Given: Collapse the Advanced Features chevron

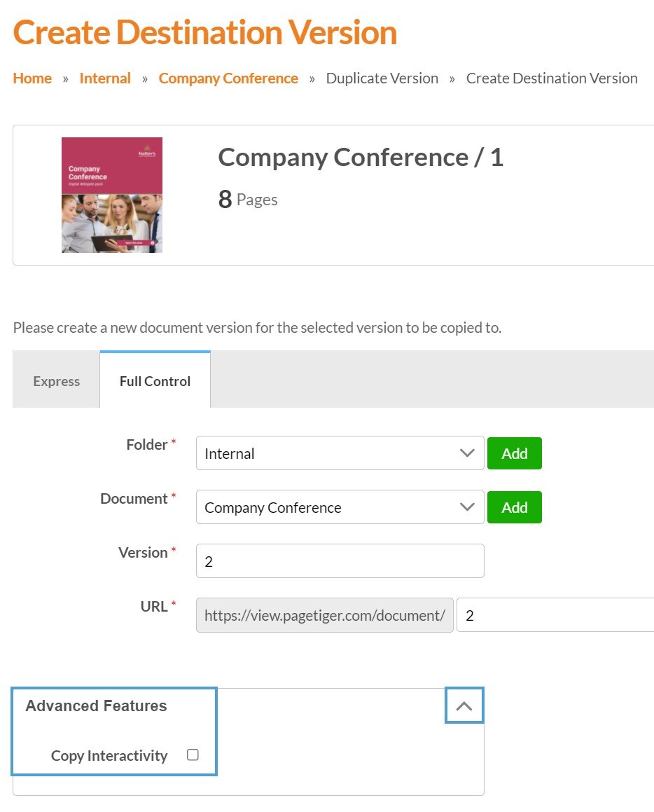Looking at the screenshot, I should pyautogui.click(x=464, y=706).
